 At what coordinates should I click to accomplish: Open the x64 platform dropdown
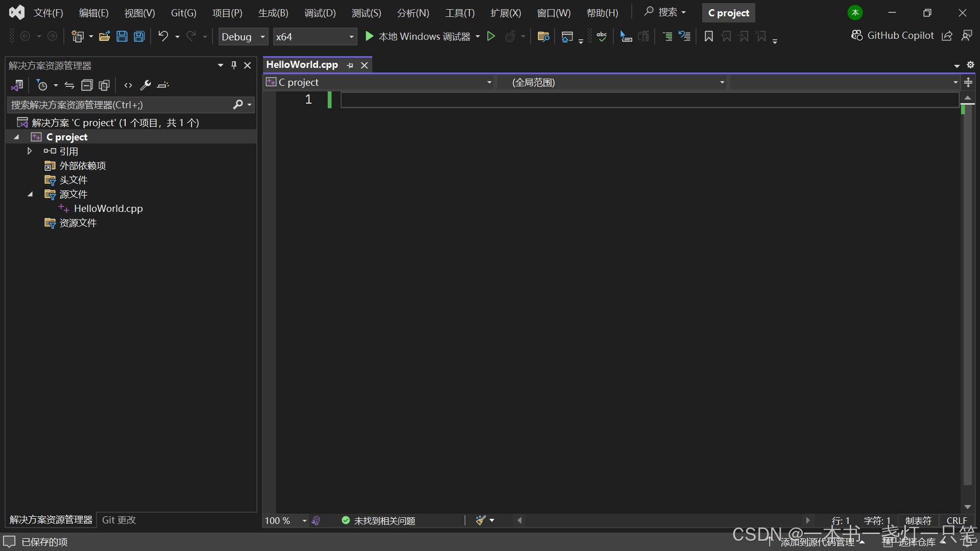(x=315, y=37)
